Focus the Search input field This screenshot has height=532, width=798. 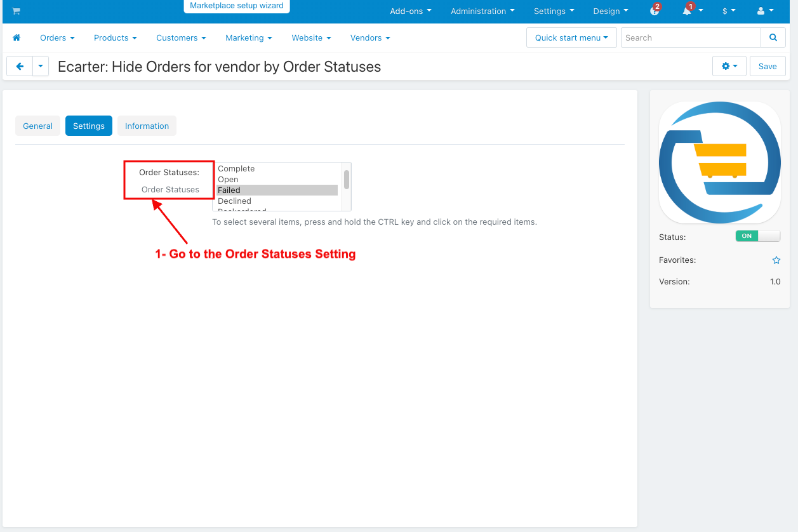[691, 37]
